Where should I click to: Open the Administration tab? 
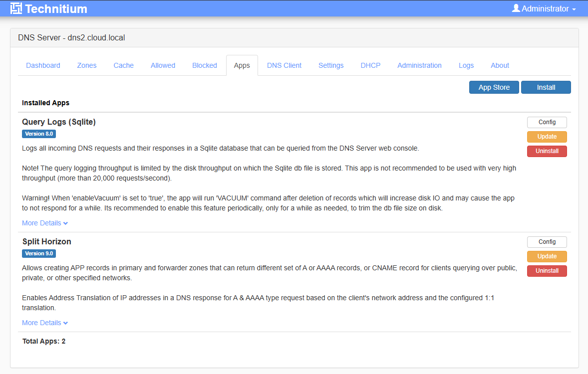click(419, 65)
